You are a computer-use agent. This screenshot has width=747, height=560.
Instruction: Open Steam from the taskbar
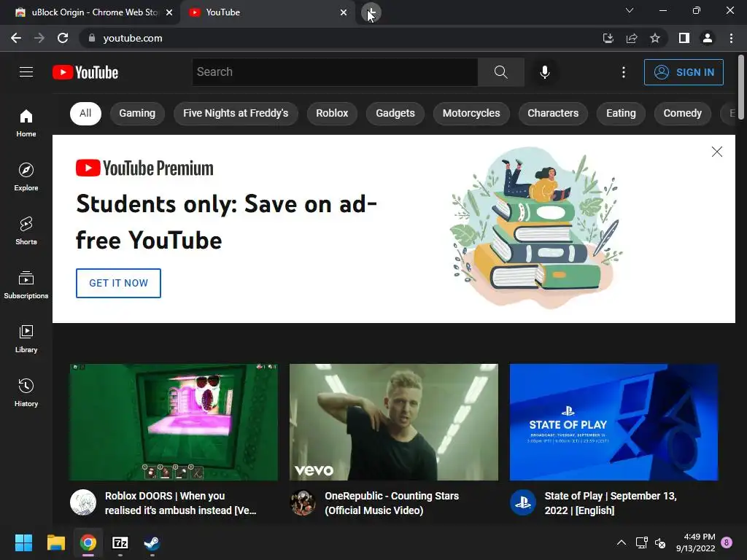[152, 542]
